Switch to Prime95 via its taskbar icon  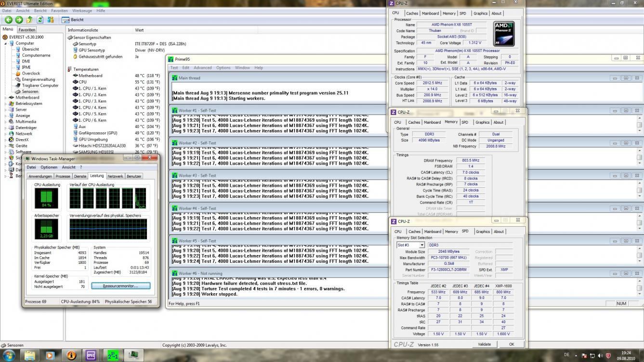tap(113, 355)
